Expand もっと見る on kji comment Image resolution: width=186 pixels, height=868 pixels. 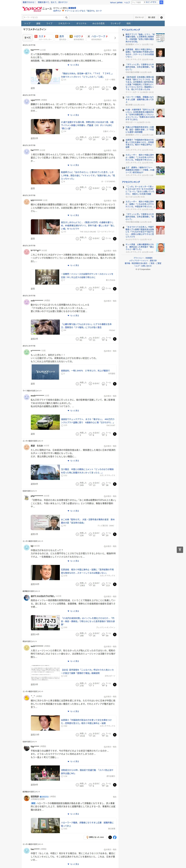click(x=74, y=561)
